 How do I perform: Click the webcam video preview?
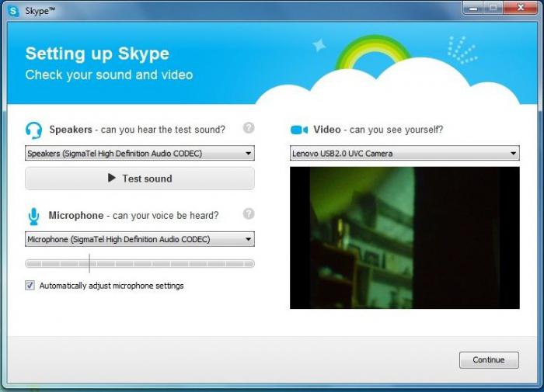(405, 238)
